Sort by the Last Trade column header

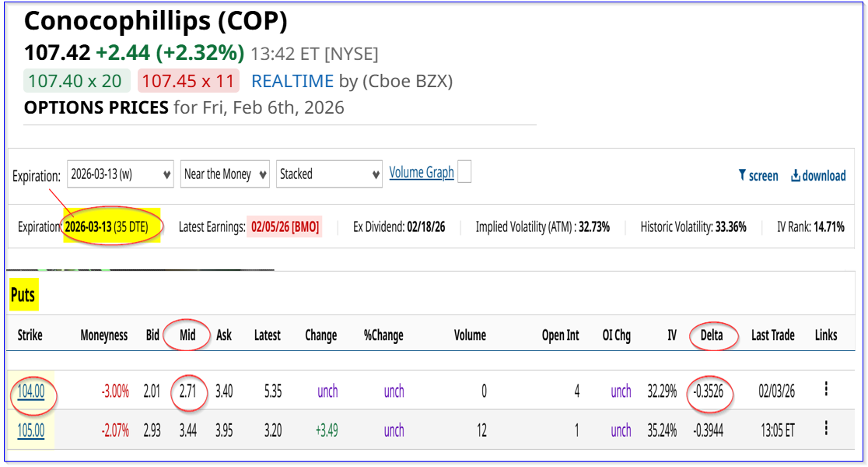click(x=772, y=335)
